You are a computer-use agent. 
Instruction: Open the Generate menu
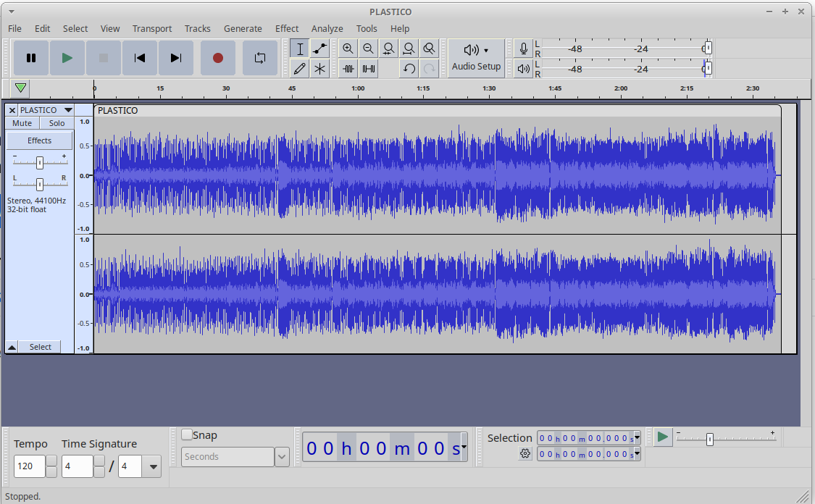[x=243, y=28]
